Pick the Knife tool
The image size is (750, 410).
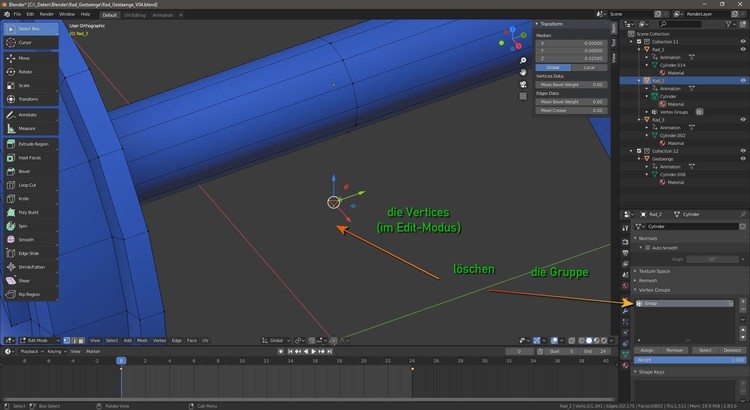24,199
